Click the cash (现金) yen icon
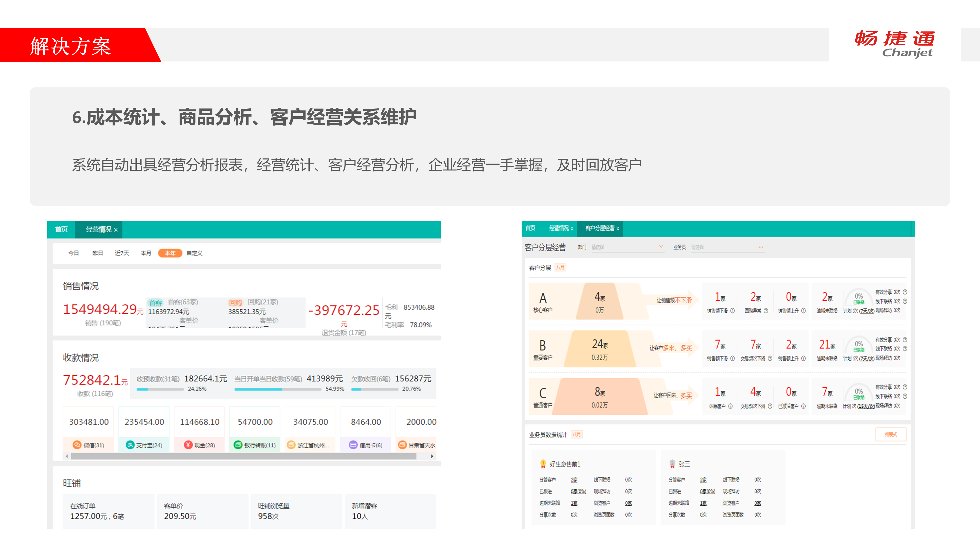The width and height of the screenshot is (980, 551). (188, 444)
